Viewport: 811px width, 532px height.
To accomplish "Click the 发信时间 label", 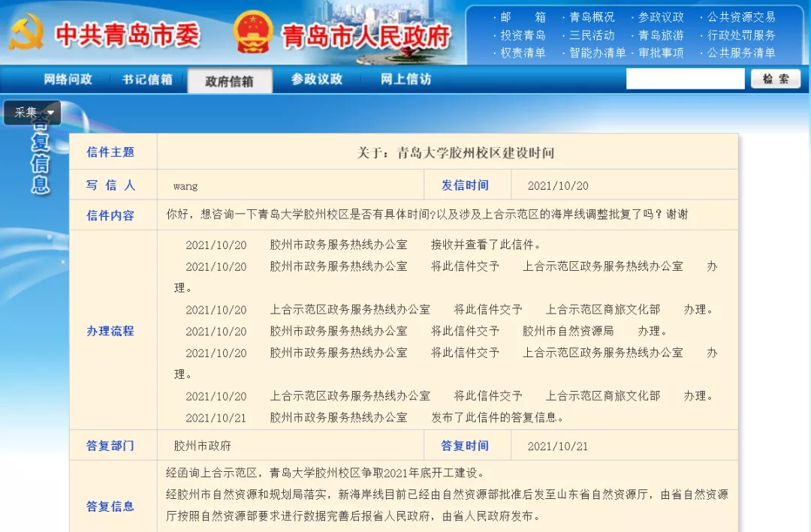I will (465, 185).
